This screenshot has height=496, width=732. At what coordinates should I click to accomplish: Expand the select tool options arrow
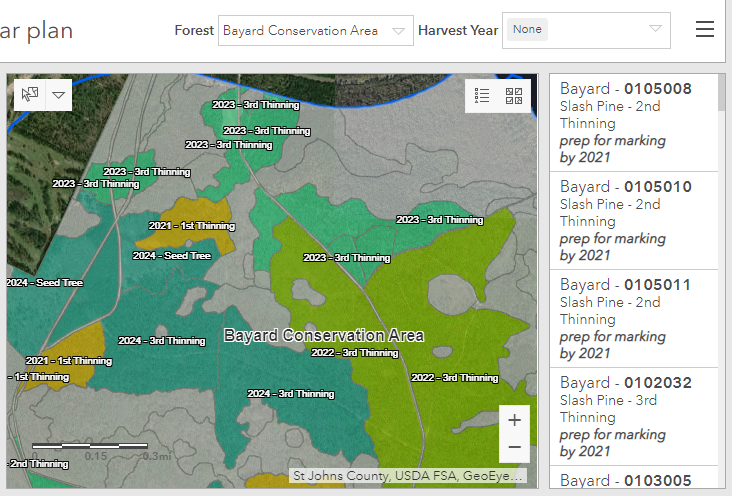(59, 95)
